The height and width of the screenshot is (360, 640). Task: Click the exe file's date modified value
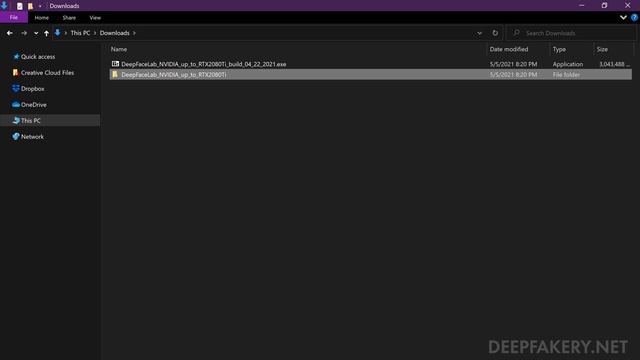513,64
